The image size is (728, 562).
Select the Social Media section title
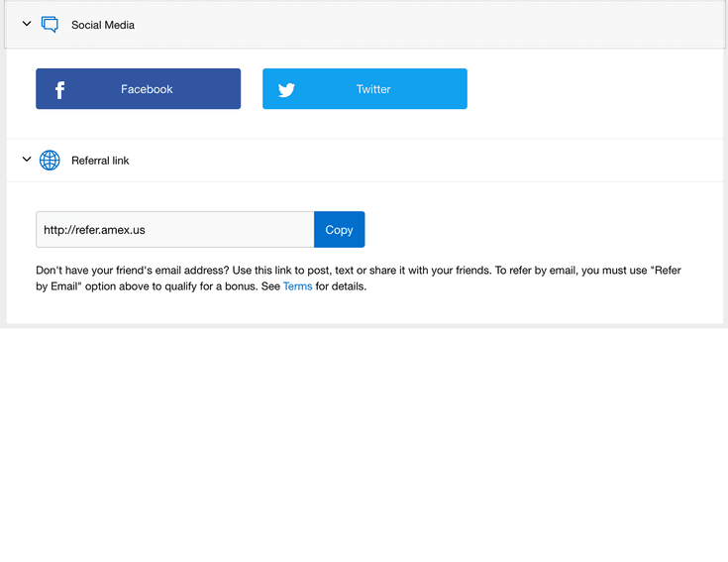(x=103, y=25)
